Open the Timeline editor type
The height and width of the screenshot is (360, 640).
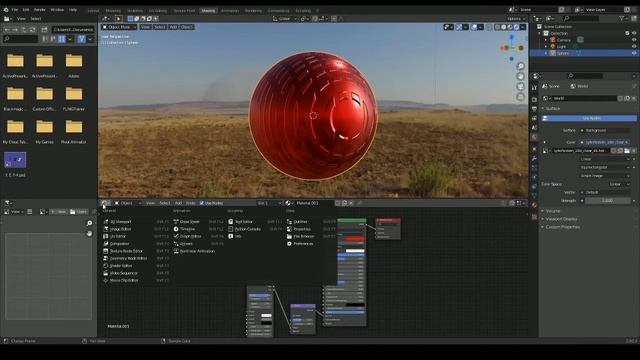pyautogui.click(x=187, y=229)
